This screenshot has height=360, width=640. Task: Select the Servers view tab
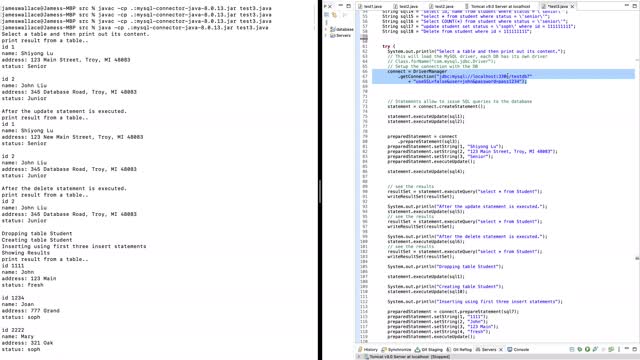[486, 349]
